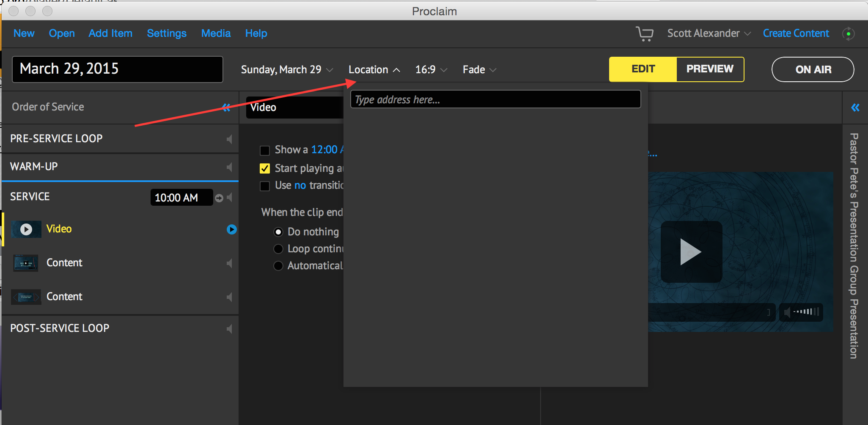This screenshot has height=425, width=868.
Task: Click the Create Content link
Action: pos(796,33)
